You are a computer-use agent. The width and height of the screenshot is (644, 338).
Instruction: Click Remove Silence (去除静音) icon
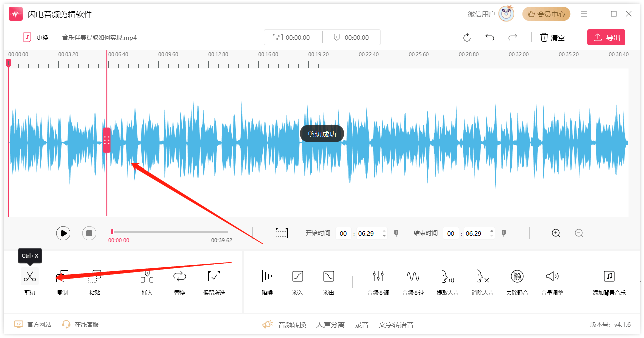click(517, 276)
